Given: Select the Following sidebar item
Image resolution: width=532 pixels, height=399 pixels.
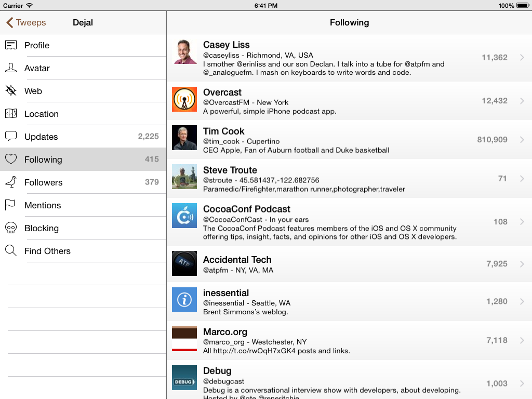Looking at the screenshot, I should [x=83, y=159].
